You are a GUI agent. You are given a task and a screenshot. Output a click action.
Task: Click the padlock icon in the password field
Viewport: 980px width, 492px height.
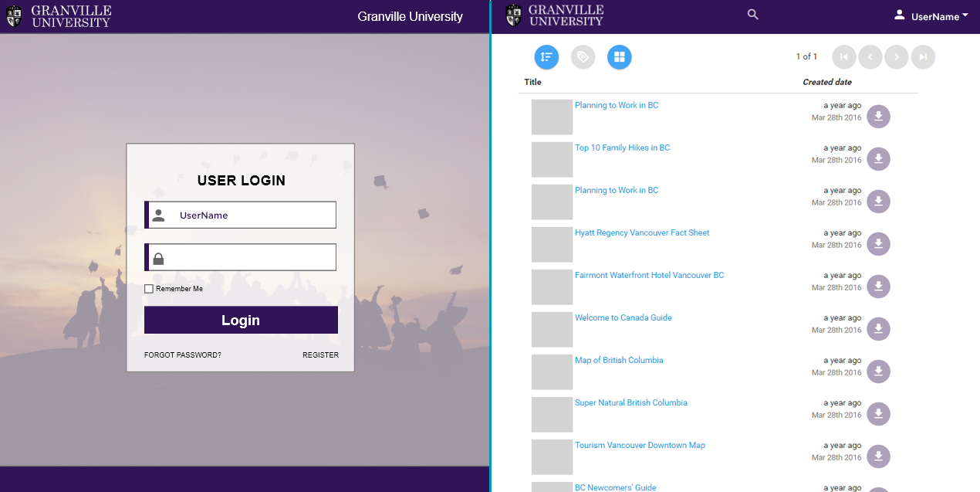tap(158, 259)
